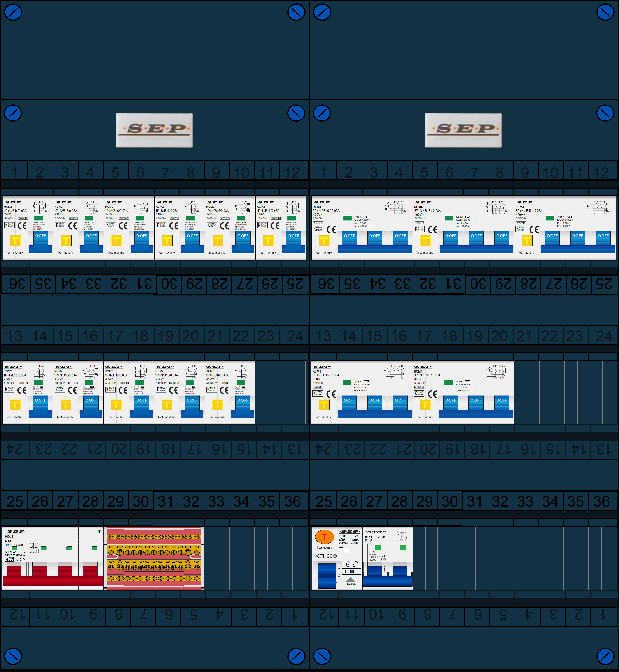Toggle last O-OFF lever of RCM4, right slots 9-12
This screenshot has height=672, width=619.
[x=603, y=238]
